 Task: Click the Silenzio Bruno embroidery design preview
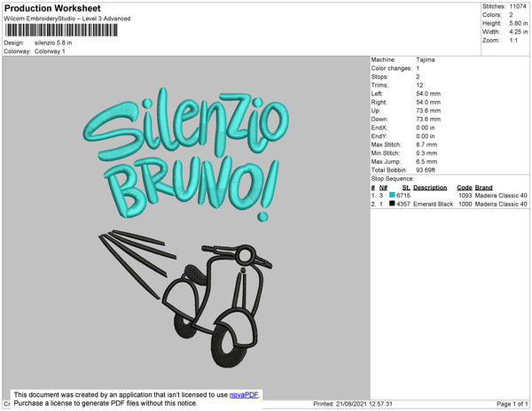[x=186, y=228]
